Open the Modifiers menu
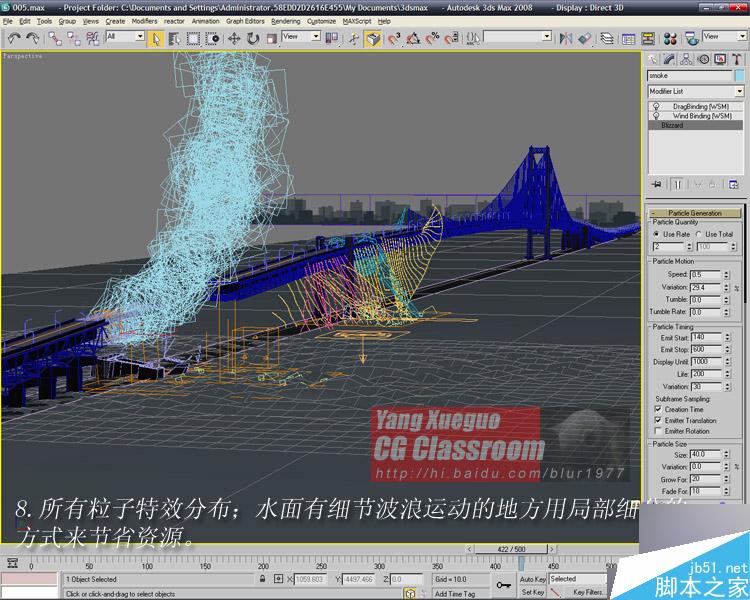This screenshot has height=600, width=750. coord(144,21)
